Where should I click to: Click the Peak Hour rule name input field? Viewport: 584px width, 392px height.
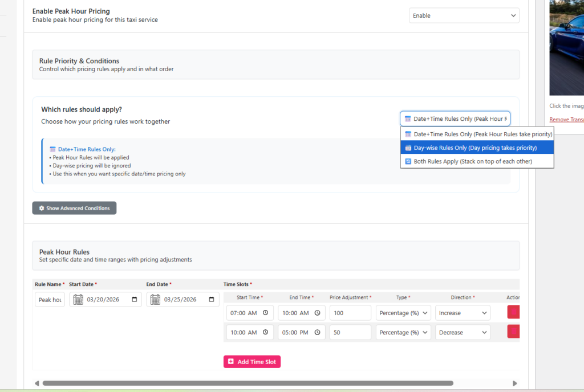coord(50,299)
